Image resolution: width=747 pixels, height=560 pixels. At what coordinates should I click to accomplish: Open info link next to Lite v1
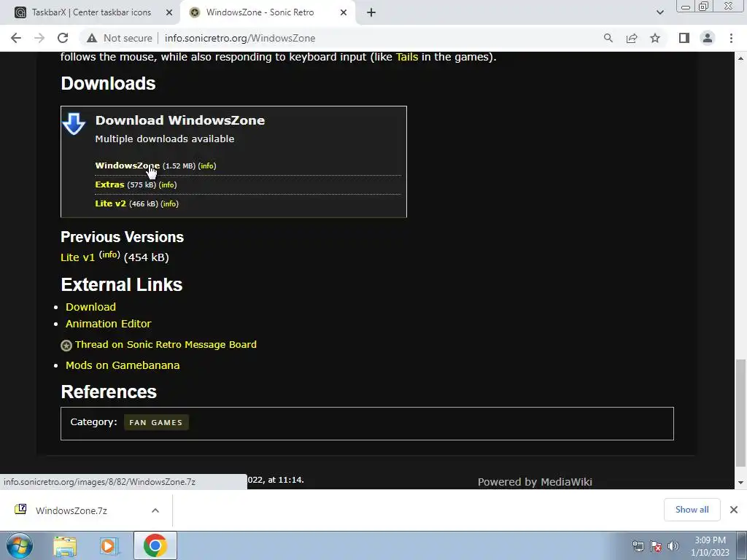point(109,254)
